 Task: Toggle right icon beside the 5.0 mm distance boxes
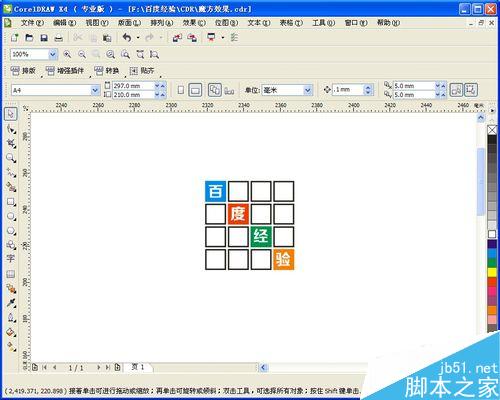pos(471,90)
